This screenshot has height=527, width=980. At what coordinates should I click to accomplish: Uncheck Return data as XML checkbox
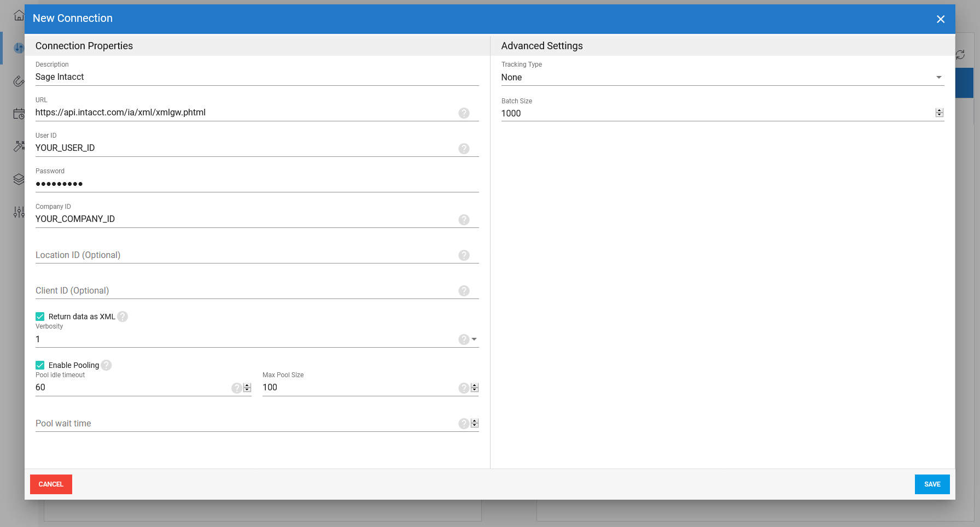(40, 317)
